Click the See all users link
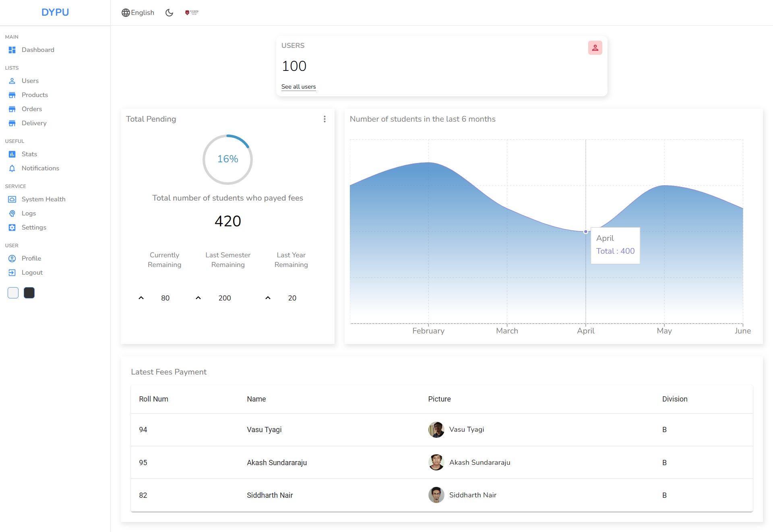773x532 pixels. tap(298, 87)
